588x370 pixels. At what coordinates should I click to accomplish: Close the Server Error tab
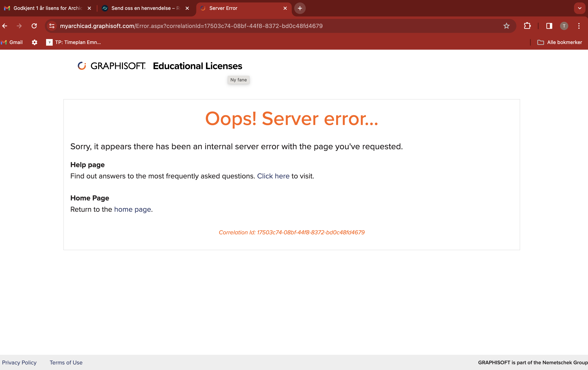coord(285,8)
